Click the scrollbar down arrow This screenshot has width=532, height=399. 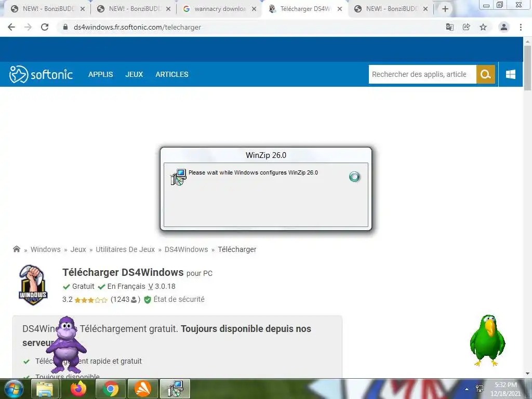[x=527, y=374]
